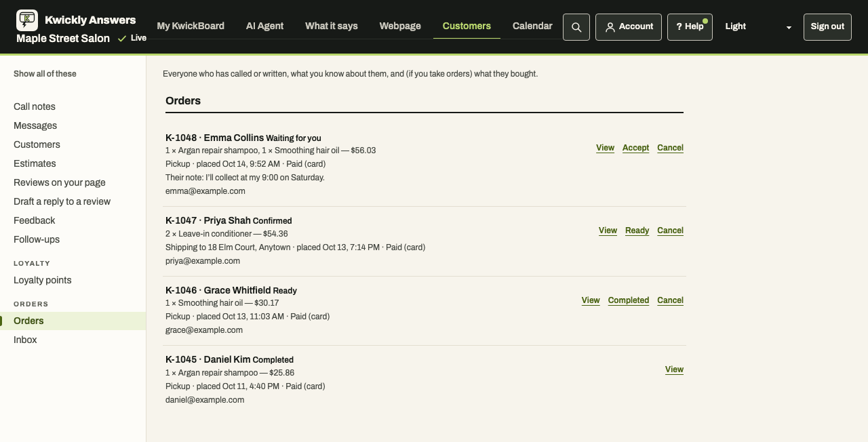This screenshot has height=442, width=868.
Task: Select the Customers tab
Action: pyautogui.click(x=467, y=26)
